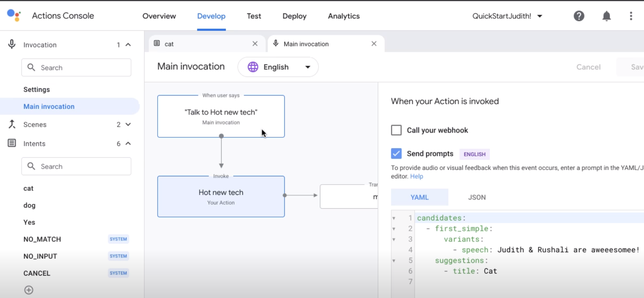Click the document icon on cat tab
Screen dimensions: 644x298
coord(157,43)
